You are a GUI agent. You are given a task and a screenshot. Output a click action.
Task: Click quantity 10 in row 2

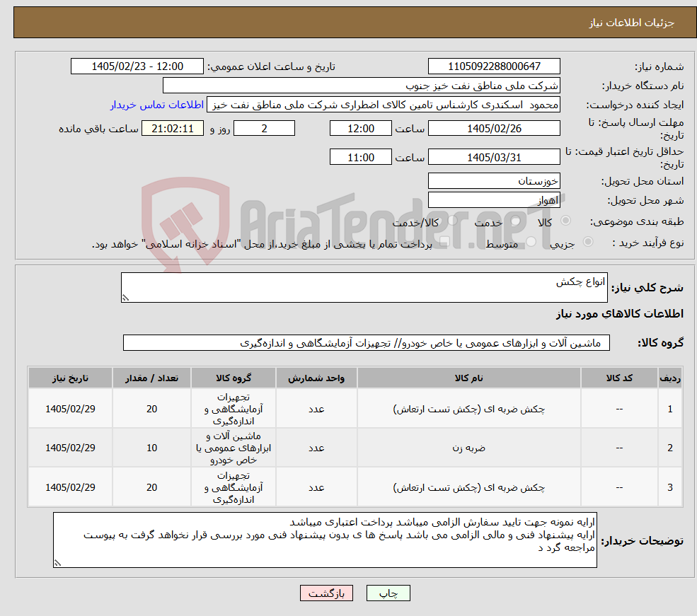point(151,448)
